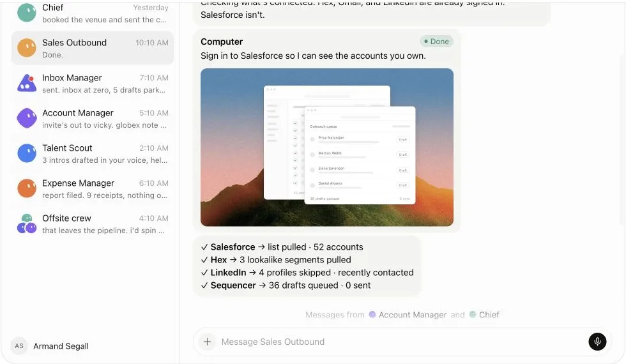Click the Chief mention in footer
The width and height of the screenshot is (626, 364).
point(489,315)
